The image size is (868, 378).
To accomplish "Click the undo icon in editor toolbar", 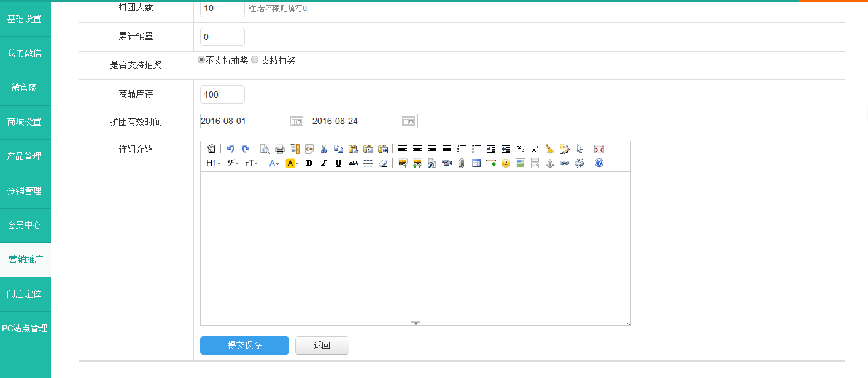I will (231, 148).
